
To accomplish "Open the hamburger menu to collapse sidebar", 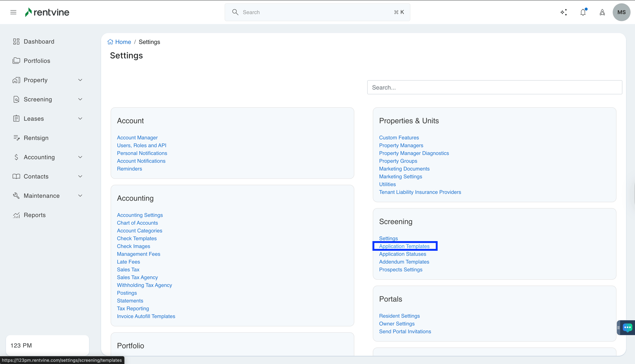I will tap(13, 12).
